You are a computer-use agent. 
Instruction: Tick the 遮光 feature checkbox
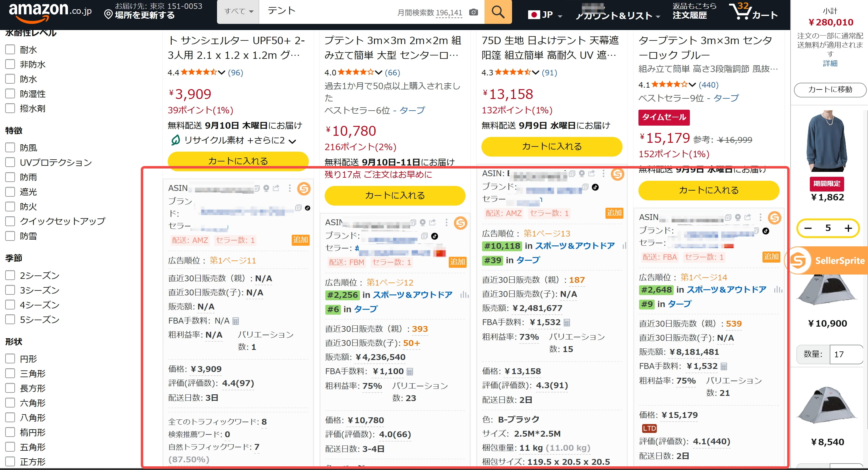tap(10, 191)
